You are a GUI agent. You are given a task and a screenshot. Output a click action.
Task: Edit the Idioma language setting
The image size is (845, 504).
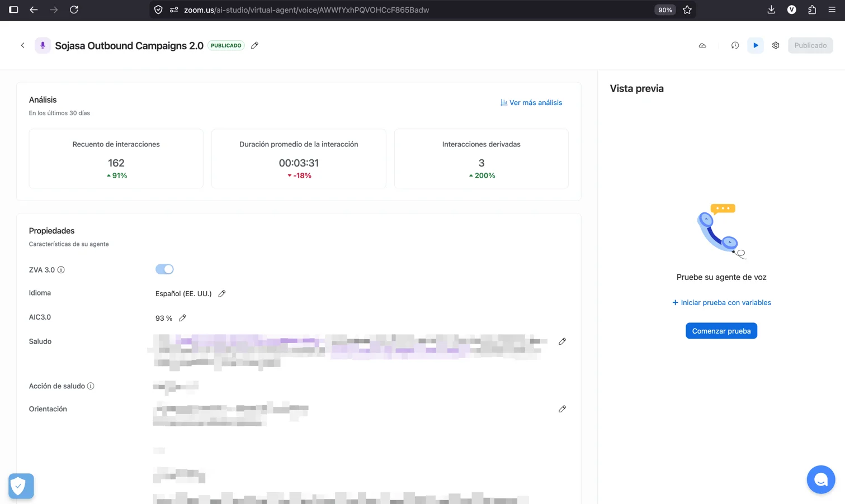pyautogui.click(x=222, y=293)
